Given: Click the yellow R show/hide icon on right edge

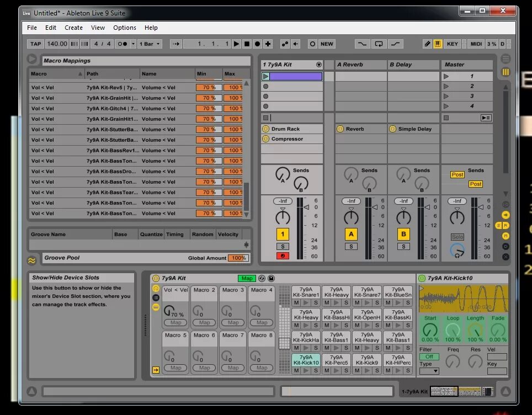Looking at the screenshot, I should tap(506, 225).
